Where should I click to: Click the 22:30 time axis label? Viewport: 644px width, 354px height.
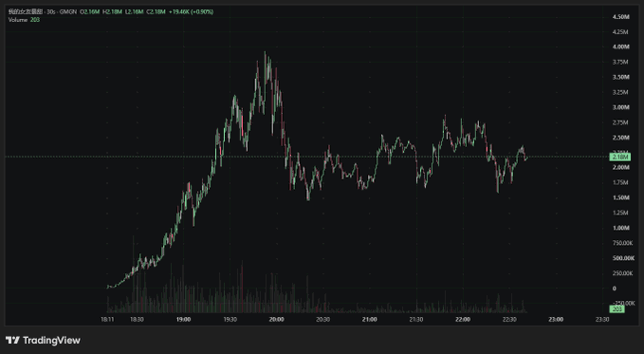click(509, 320)
